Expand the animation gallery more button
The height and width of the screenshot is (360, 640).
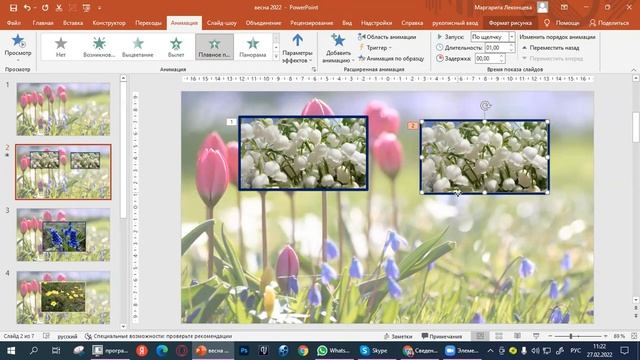[276, 57]
